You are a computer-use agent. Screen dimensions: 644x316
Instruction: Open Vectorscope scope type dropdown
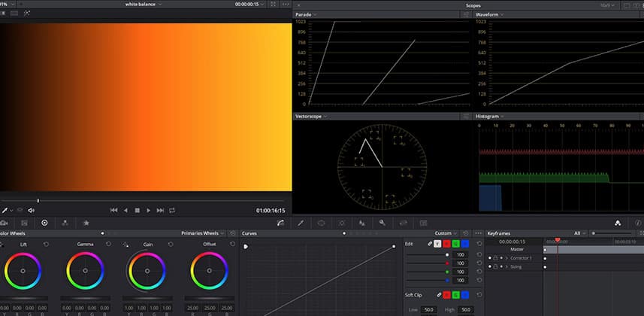click(311, 117)
